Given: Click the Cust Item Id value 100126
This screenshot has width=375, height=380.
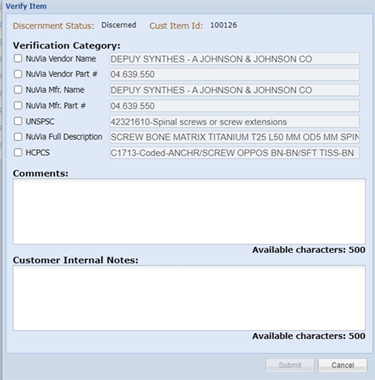Looking at the screenshot, I should (224, 25).
